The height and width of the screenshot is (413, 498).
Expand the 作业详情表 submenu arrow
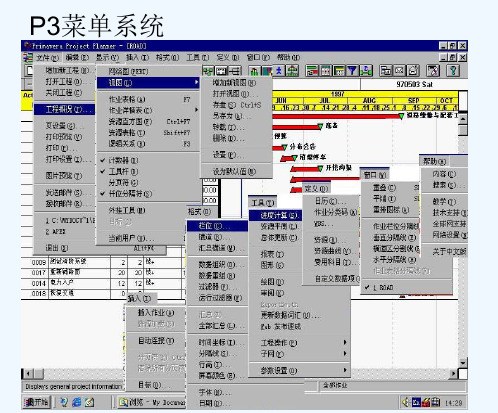196,110
